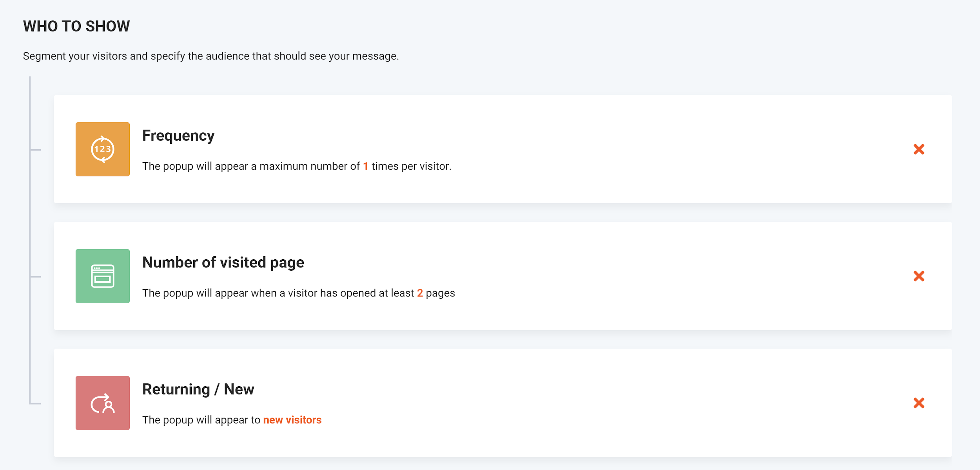
Task: Click the WHO TO SHOW section header
Action: tap(76, 26)
